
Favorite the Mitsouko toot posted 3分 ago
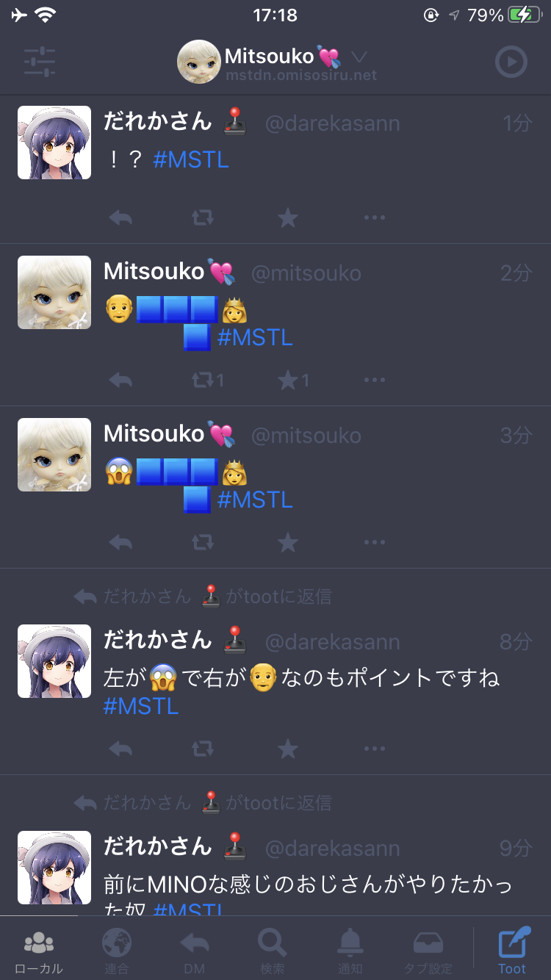pyautogui.click(x=288, y=543)
